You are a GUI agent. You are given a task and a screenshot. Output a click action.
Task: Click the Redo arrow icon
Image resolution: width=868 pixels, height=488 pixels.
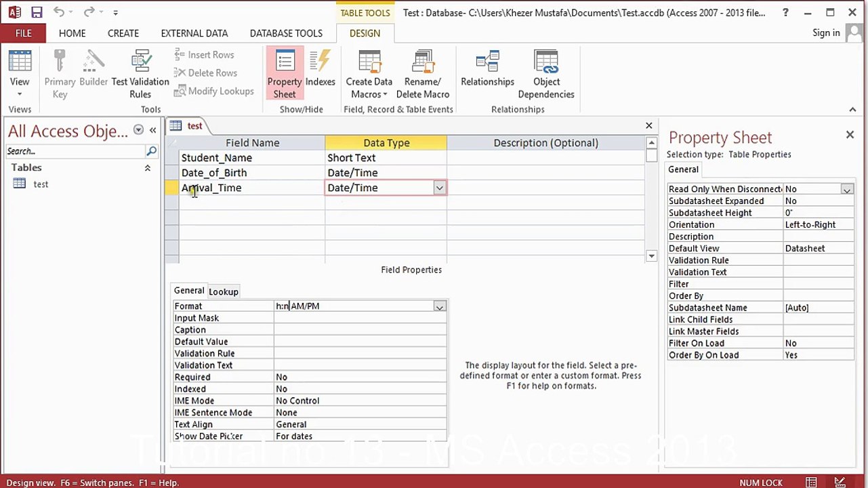click(89, 12)
